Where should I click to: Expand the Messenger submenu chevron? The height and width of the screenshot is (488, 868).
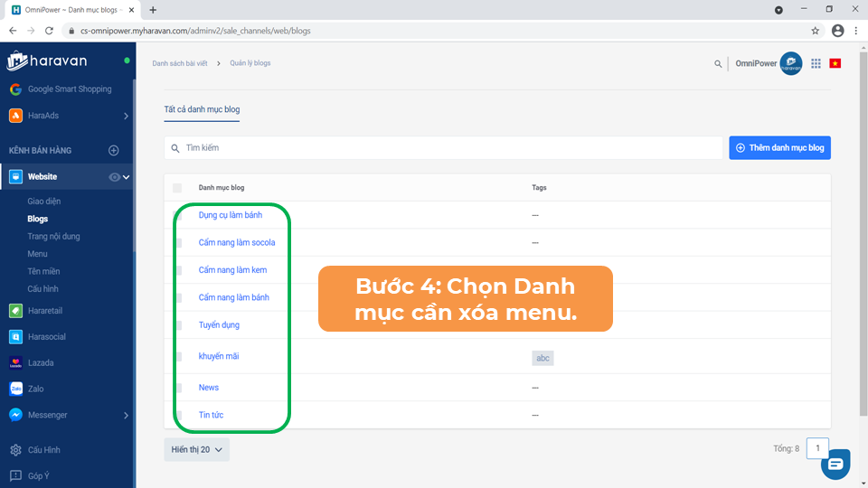(x=126, y=416)
